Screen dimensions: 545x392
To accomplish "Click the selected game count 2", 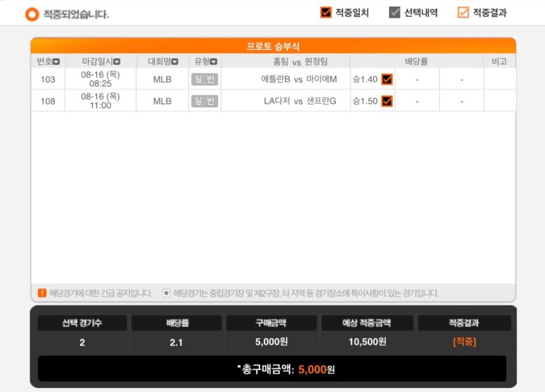I will click(x=82, y=342).
